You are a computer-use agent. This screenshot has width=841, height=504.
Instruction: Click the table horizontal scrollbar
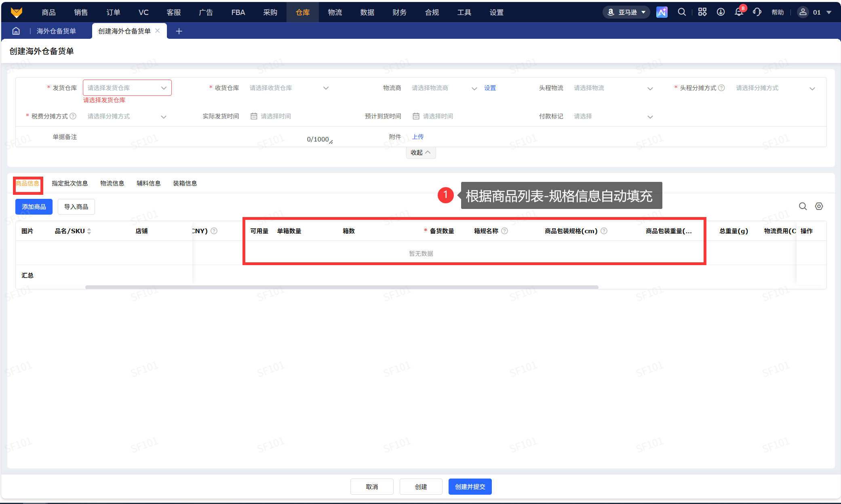coord(342,287)
